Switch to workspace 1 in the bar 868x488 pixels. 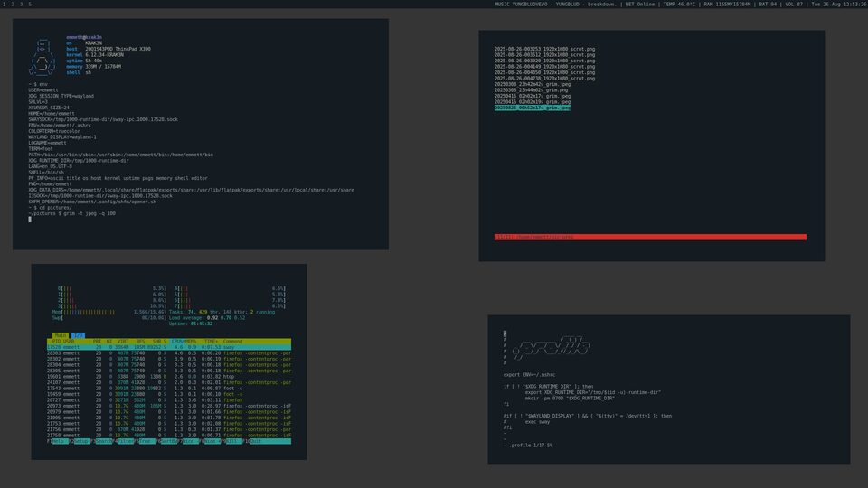point(4,4)
